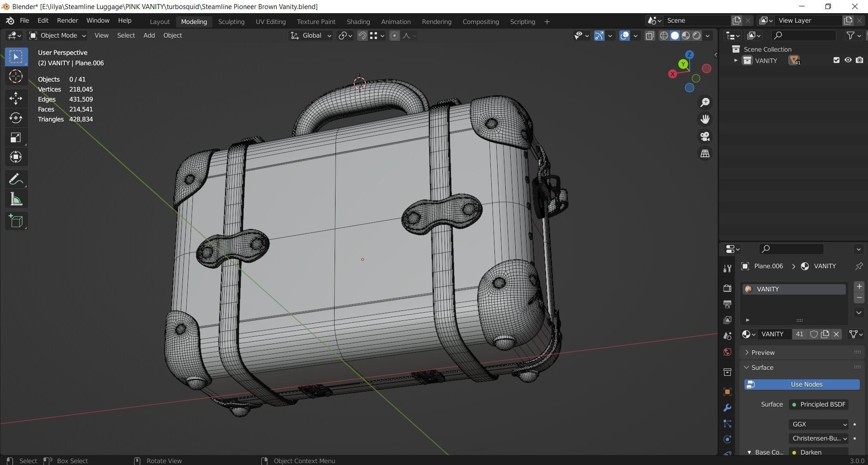Click the Darken base color node
Screen dimensions: 868x465
[x=819, y=452]
